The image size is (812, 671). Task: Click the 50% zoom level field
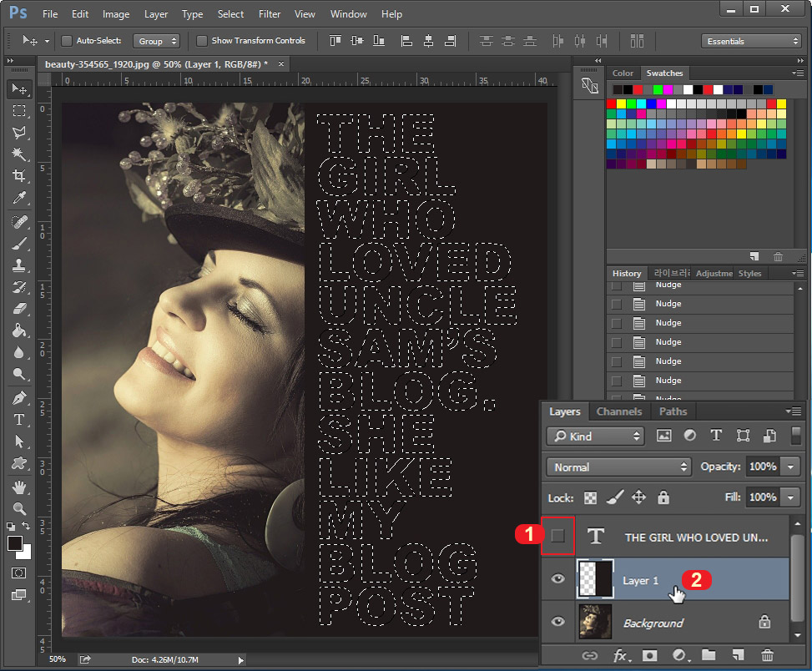pyautogui.click(x=57, y=659)
